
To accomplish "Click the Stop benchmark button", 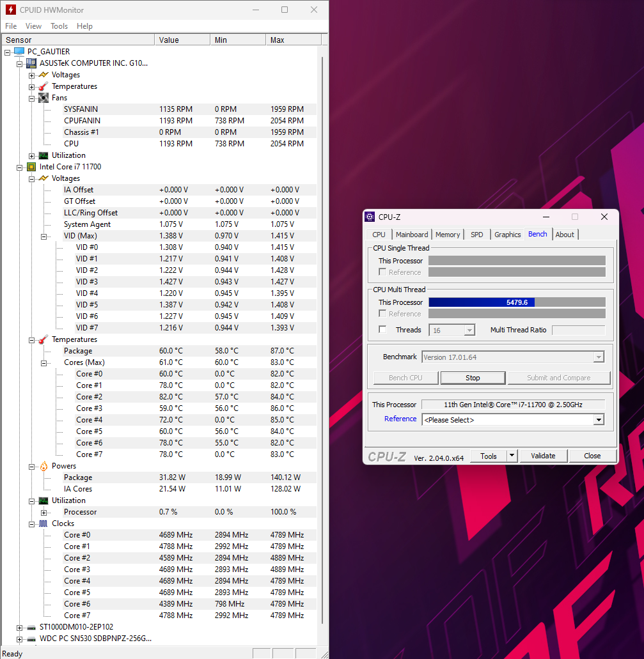I will (473, 378).
